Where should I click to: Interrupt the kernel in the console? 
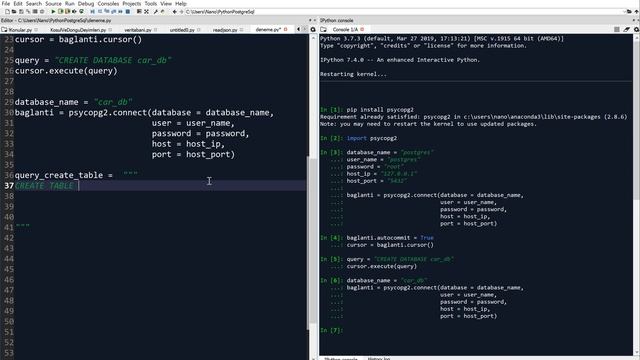coord(617,29)
